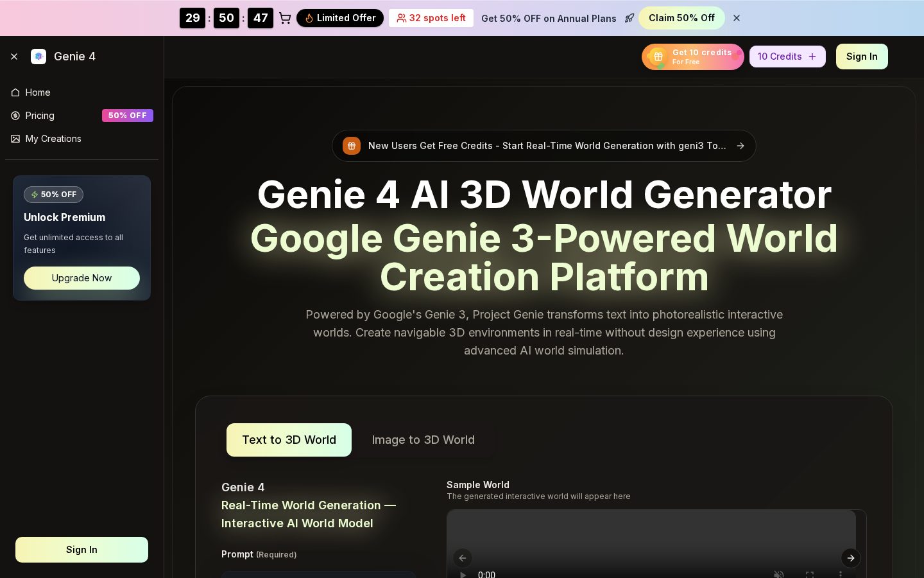Image resolution: width=924 pixels, height=578 pixels.
Task: Click the Upgrade Now button
Action: coord(81,278)
